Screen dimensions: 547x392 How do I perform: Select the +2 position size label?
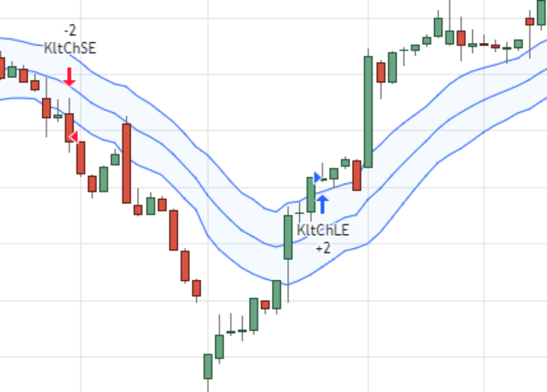tap(323, 248)
